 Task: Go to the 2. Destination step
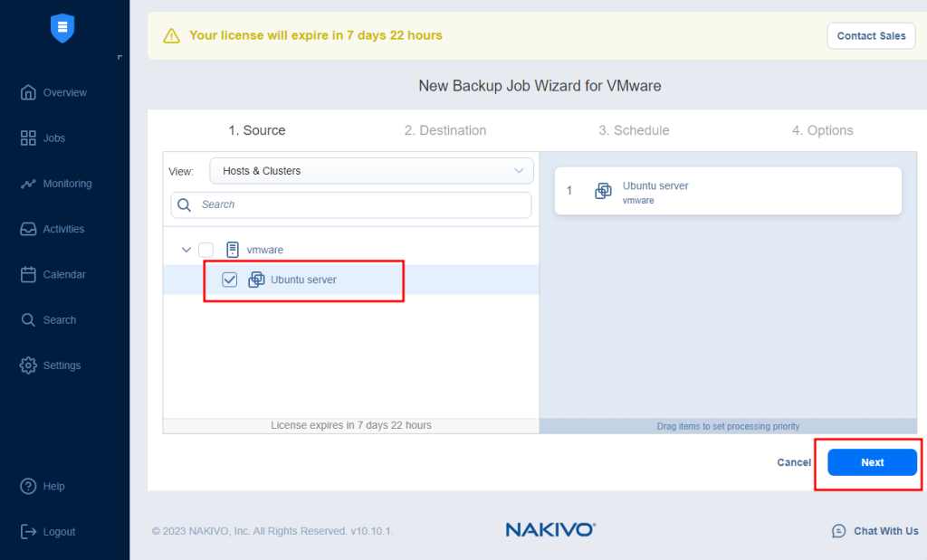click(x=445, y=130)
